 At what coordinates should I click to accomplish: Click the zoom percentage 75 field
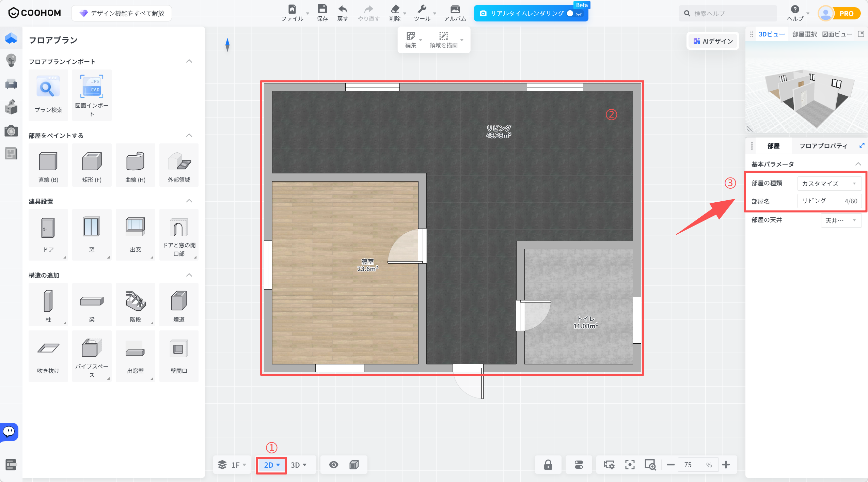coord(698,465)
